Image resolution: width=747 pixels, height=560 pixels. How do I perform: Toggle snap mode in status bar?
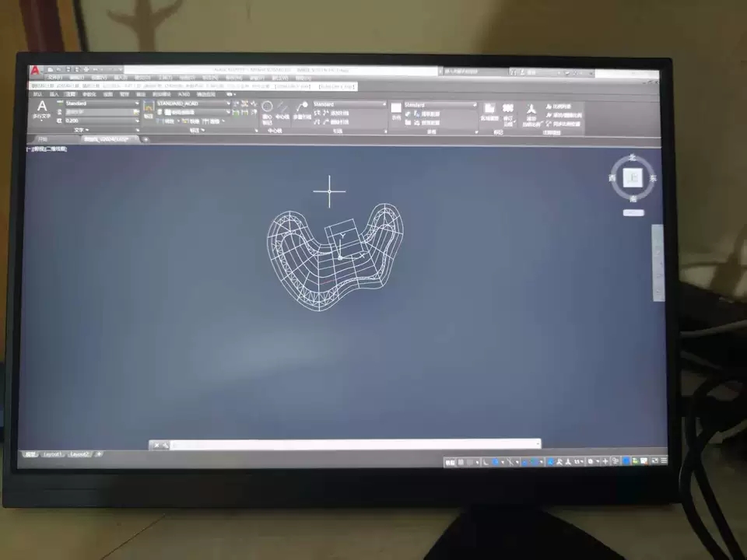coord(470,462)
